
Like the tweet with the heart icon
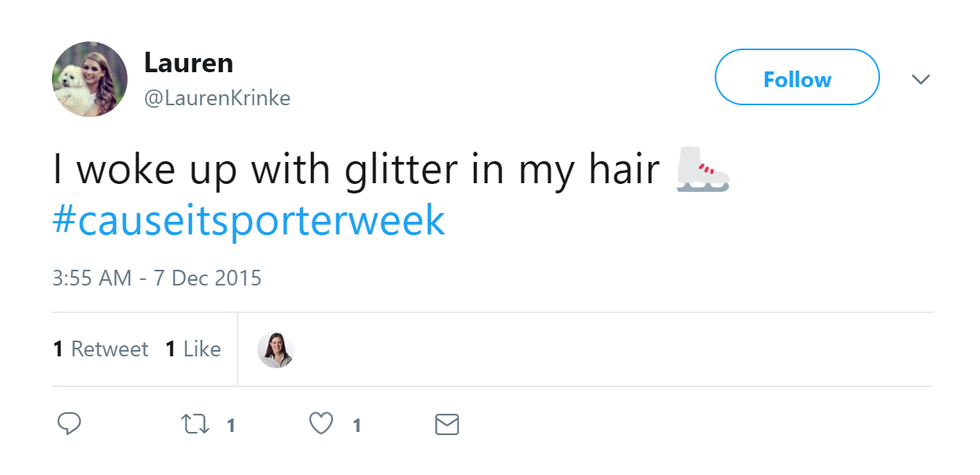pyautogui.click(x=321, y=425)
